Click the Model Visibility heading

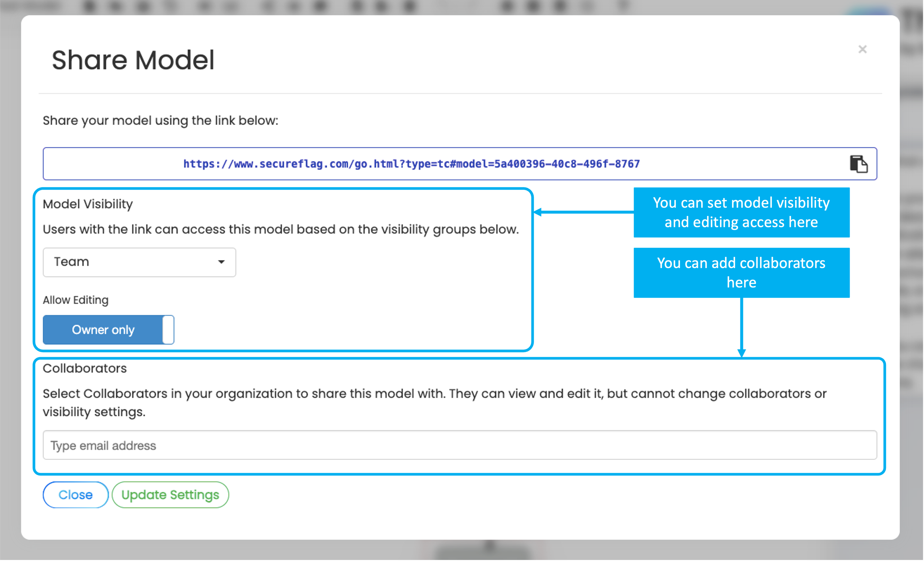(88, 204)
